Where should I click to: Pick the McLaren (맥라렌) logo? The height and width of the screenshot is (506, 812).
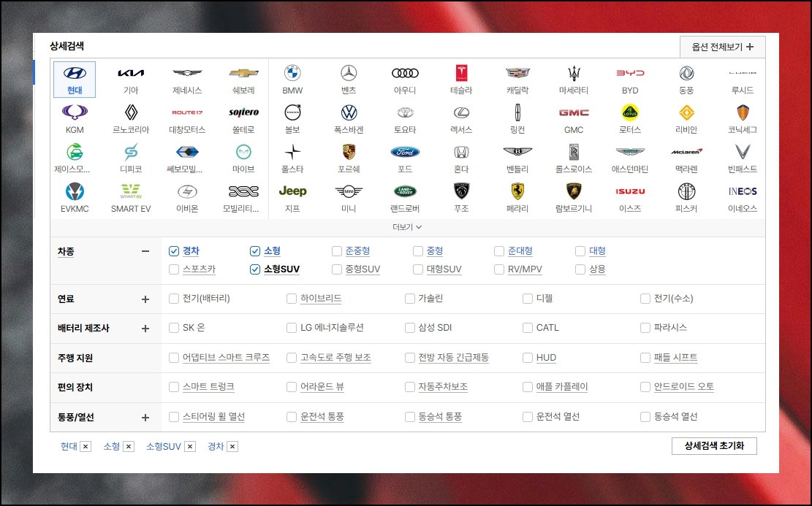click(686, 152)
